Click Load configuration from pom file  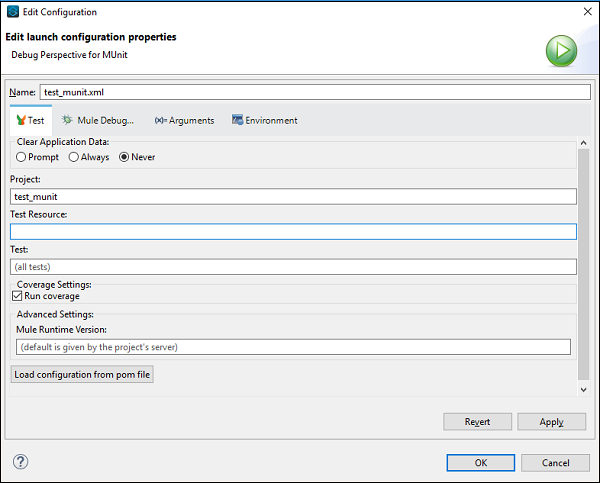tap(82, 375)
